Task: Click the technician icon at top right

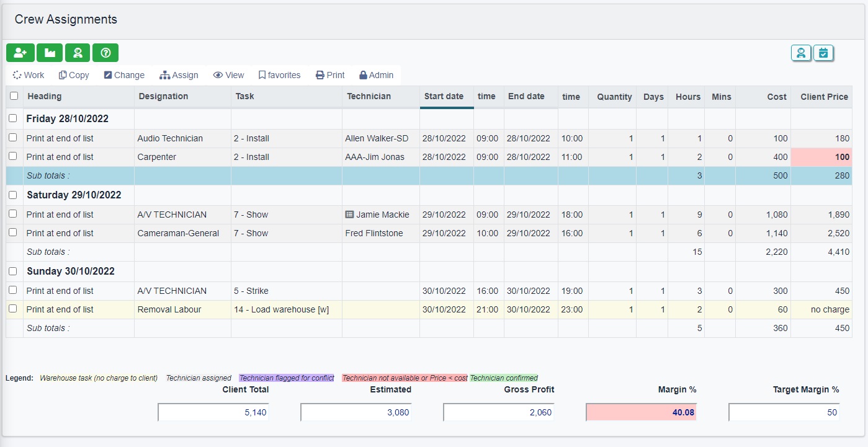Action: click(x=800, y=53)
